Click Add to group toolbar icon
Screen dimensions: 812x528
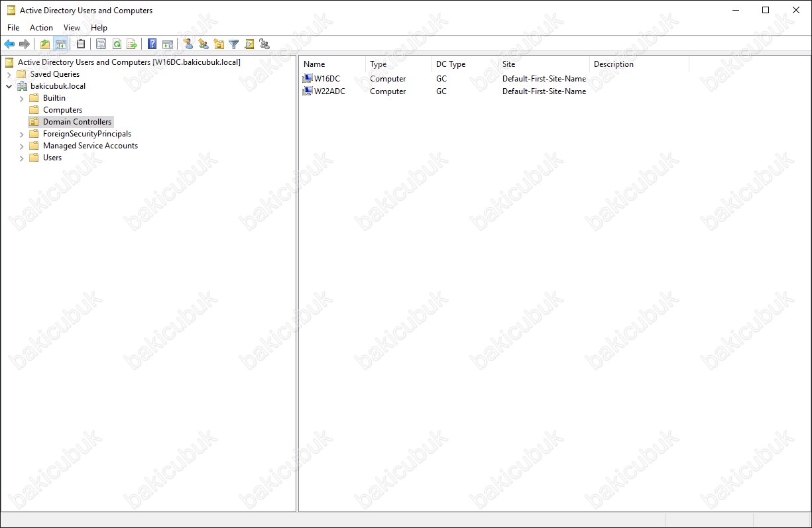pyautogui.click(x=264, y=44)
